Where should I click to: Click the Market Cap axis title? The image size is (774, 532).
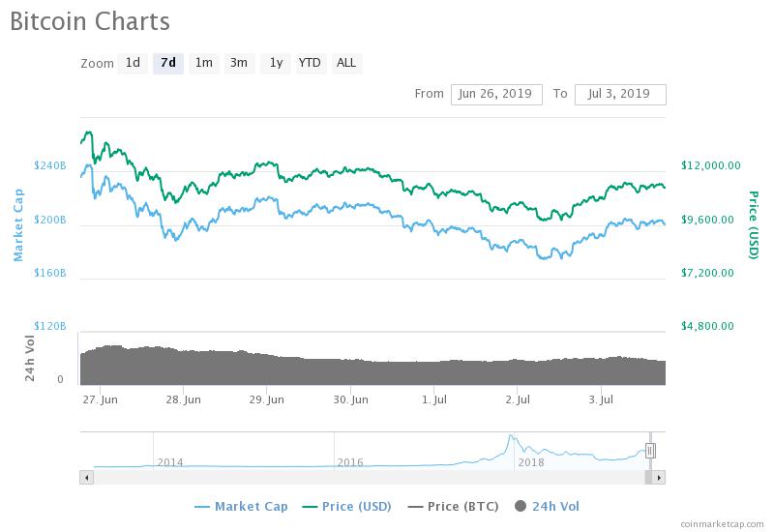pos(18,225)
